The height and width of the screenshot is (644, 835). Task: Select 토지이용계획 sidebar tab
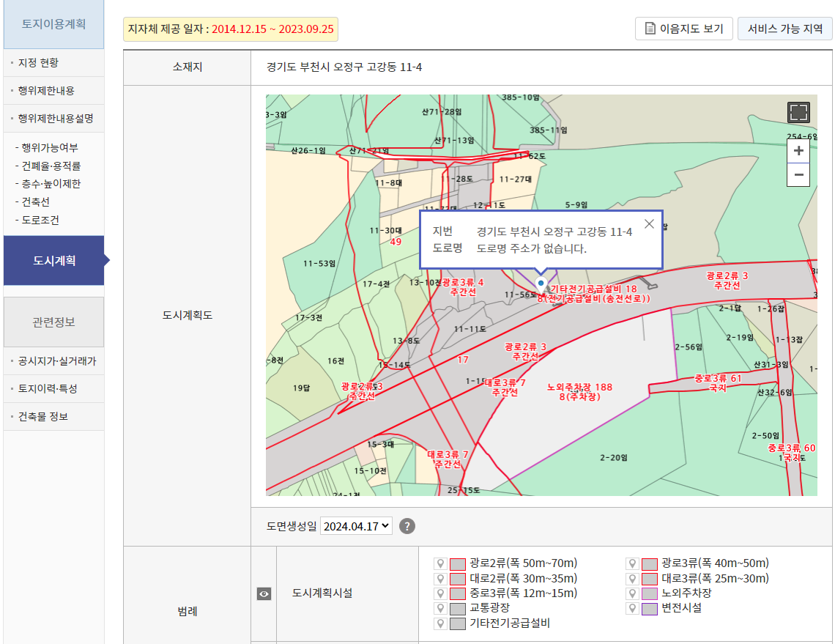point(53,24)
